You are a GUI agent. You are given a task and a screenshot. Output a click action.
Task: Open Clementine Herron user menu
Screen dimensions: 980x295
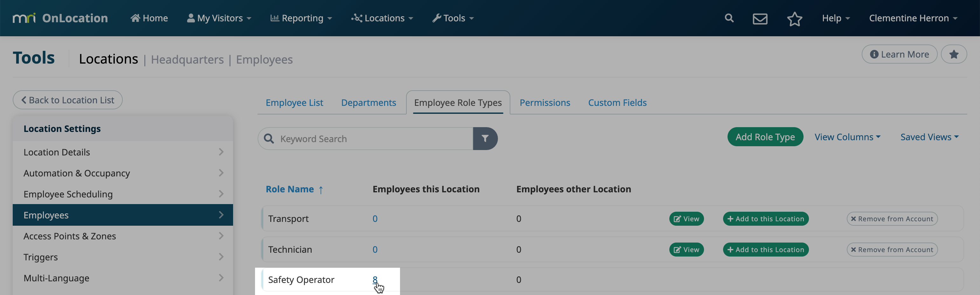click(x=913, y=18)
